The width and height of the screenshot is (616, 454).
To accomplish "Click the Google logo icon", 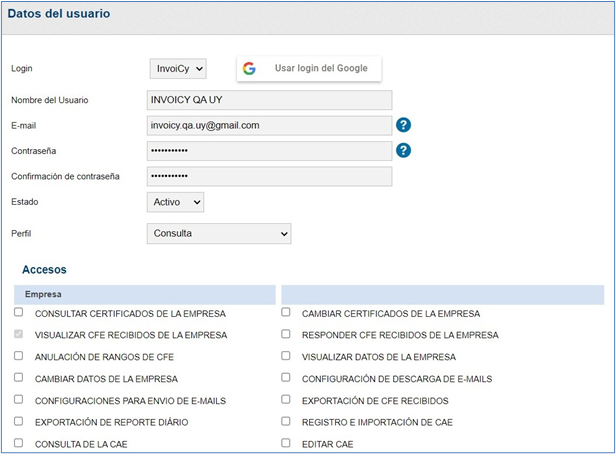I will point(249,68).
